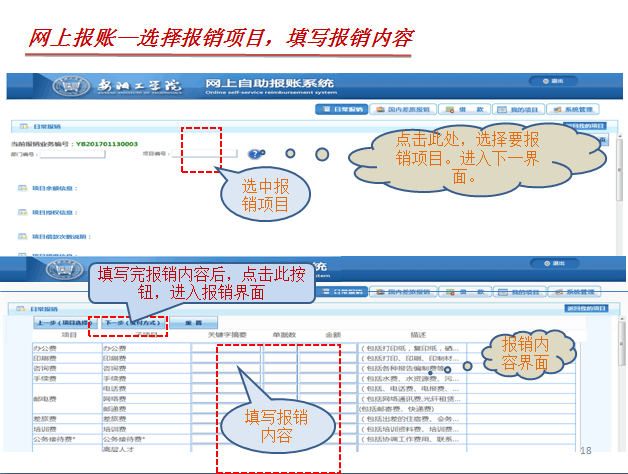Click the blue question mark help icon
The height and width of the screenshot is (474, 628).
point(256,154)
